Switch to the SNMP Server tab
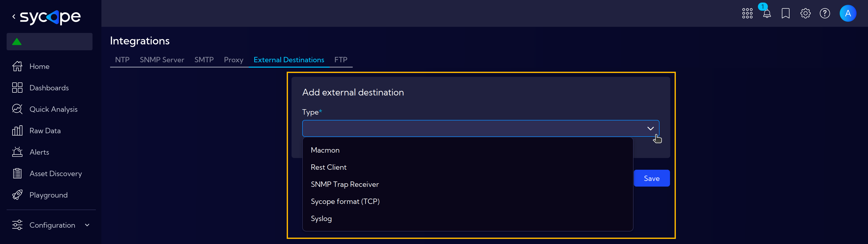 (162, 60)
